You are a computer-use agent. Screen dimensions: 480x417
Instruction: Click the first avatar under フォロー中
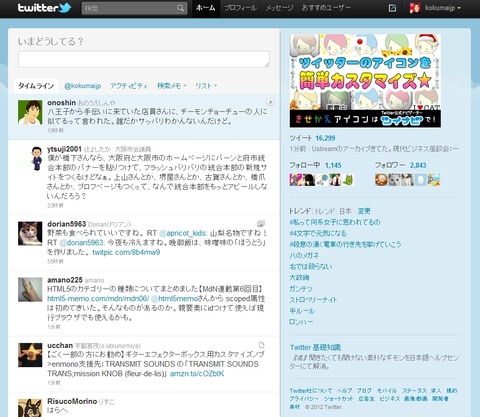click(295, 180)
